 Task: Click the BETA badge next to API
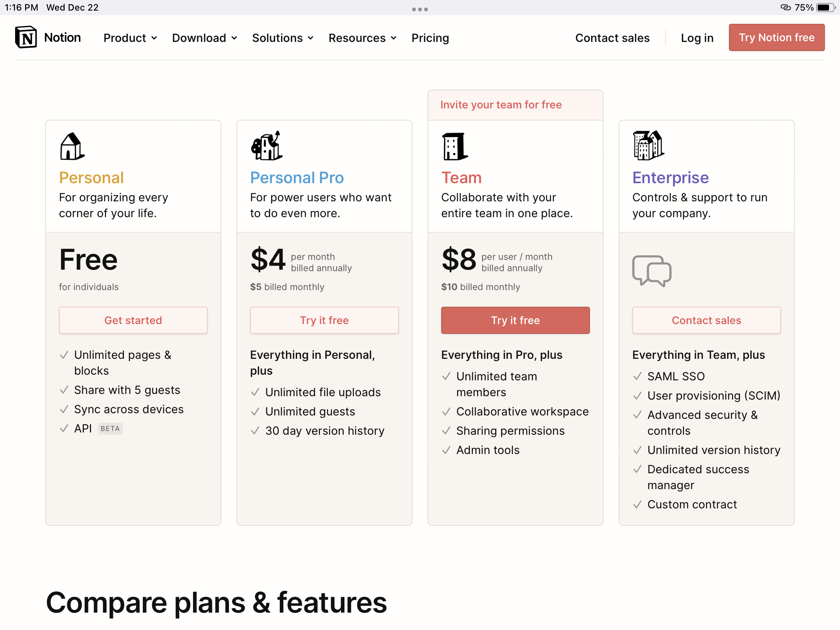(110, 428)
